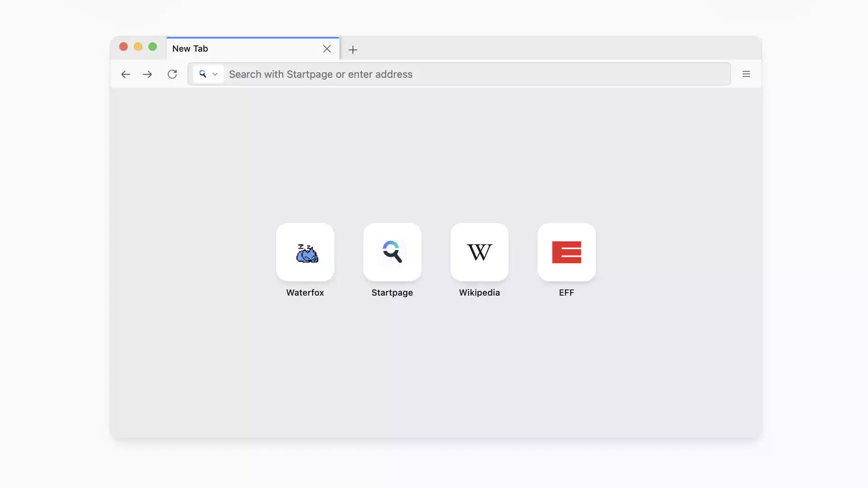
Task: Expand the search engine chevron dropdown
Action: point(215,74)
